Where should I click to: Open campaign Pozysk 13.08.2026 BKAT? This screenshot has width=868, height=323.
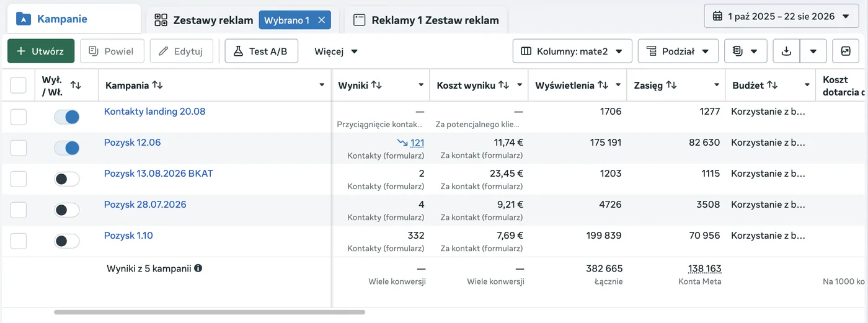click(158, 174)
